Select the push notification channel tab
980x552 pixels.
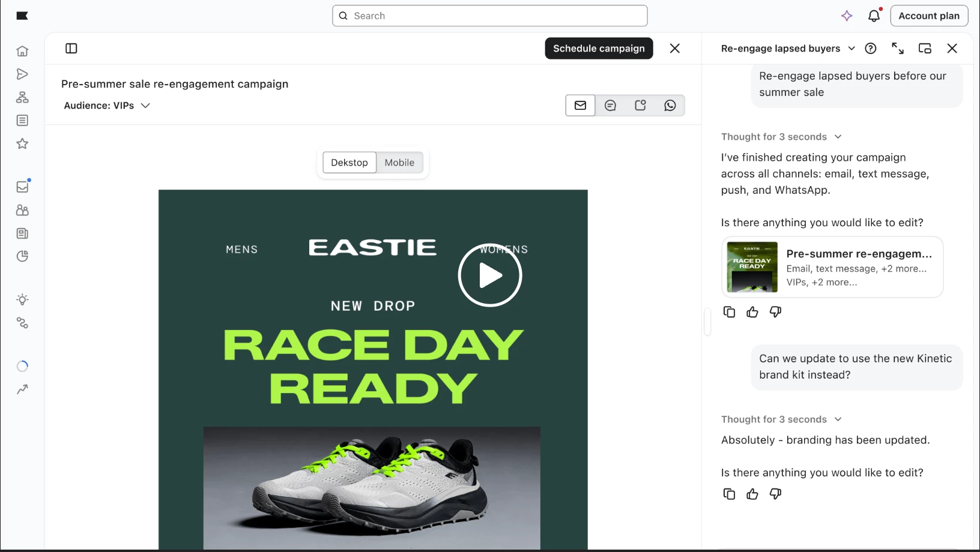(640, 106)
